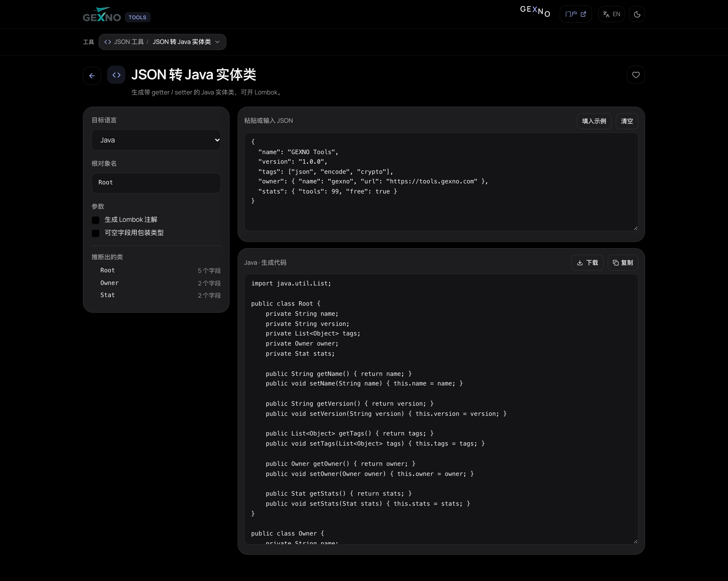Go back with the left arrow button
Screen dimensions: 728x581
point(92,76)
